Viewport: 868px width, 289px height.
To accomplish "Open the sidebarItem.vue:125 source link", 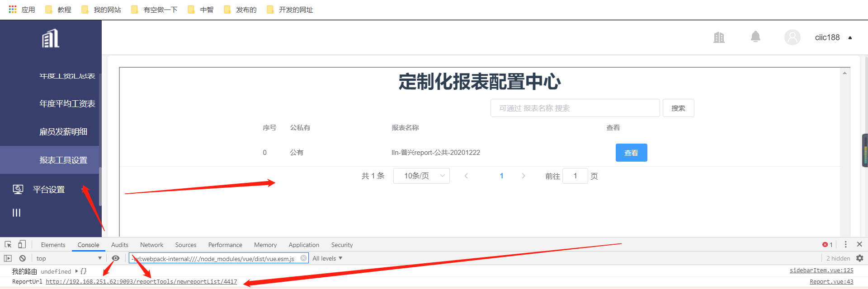I will 821,270.
